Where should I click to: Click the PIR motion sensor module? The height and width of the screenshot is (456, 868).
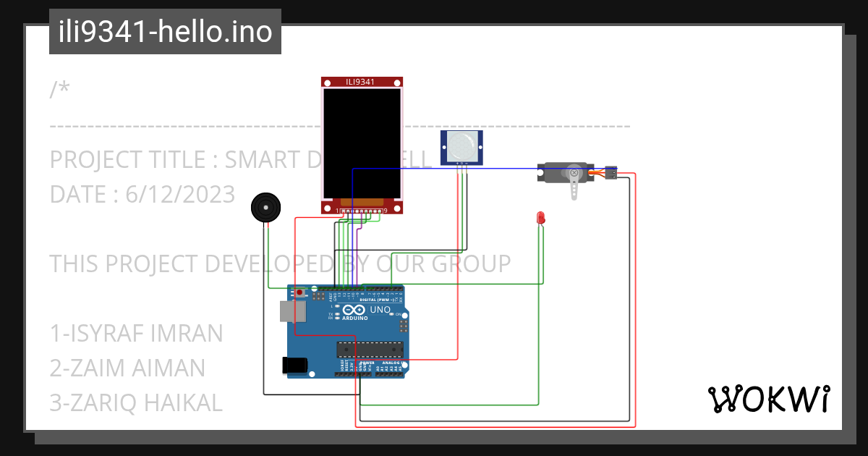point(461,148)
